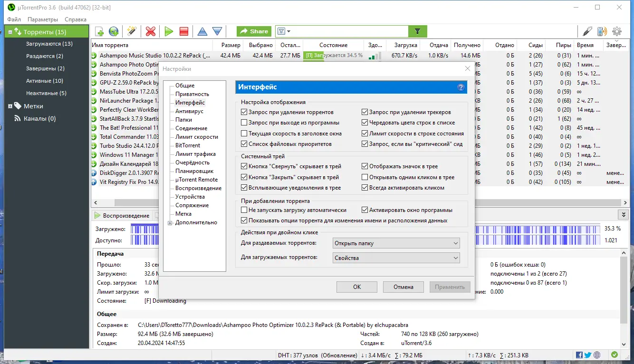Open Для загружаемых торрентов dropdown
This screenshot has height=364, width=634.
click(x=396, y=258)
